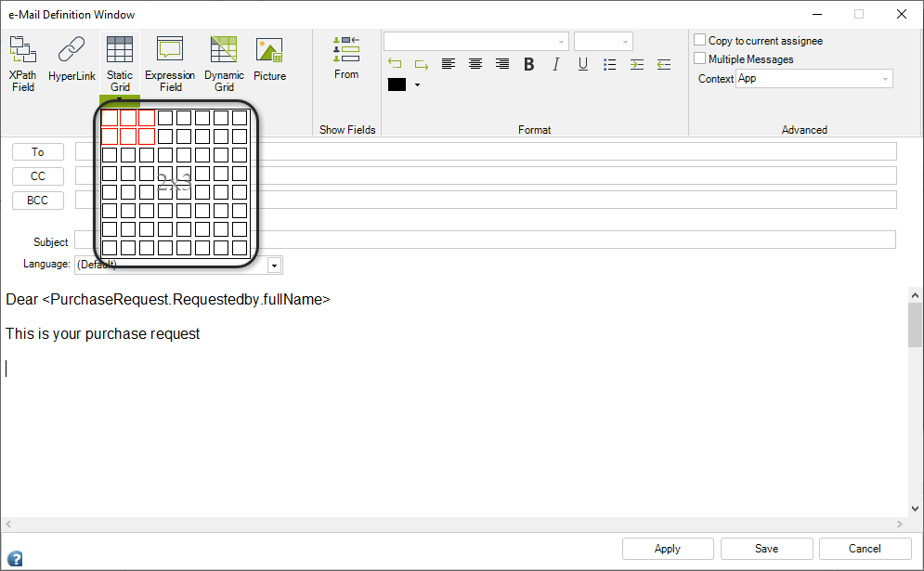Center align the text
The height and width of the screenshot is (571, 924).
pyautogui.click(x=475, y=64)
